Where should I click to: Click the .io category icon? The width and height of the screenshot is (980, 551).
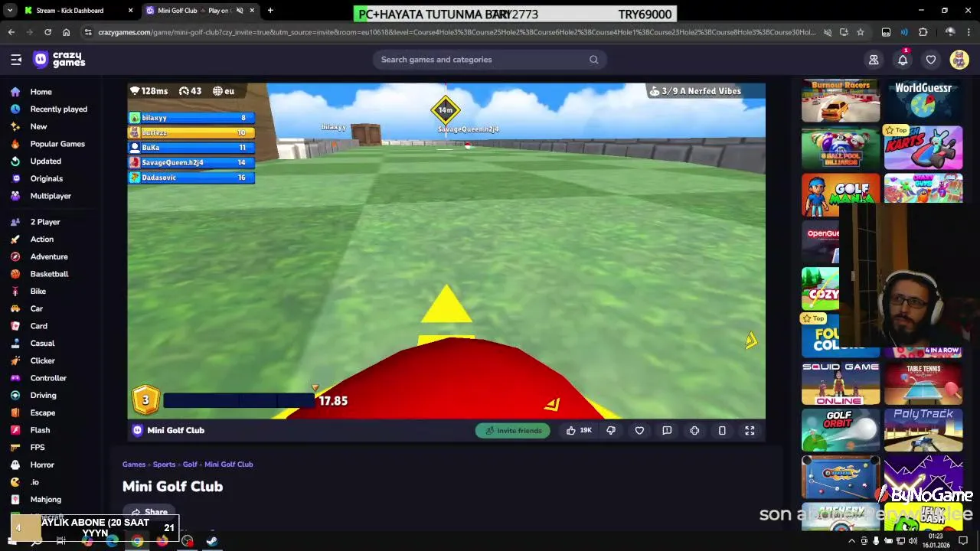click(15, 482)
